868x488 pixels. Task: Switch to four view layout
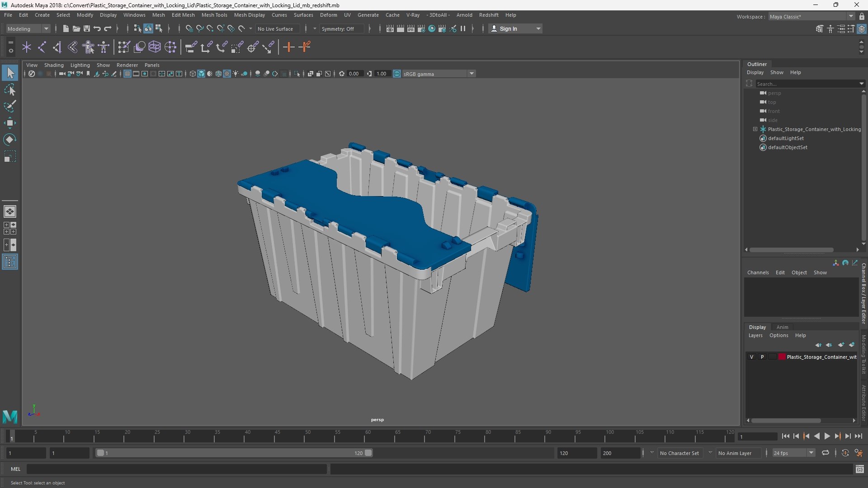pyautogui.click(x=10, y=228)
